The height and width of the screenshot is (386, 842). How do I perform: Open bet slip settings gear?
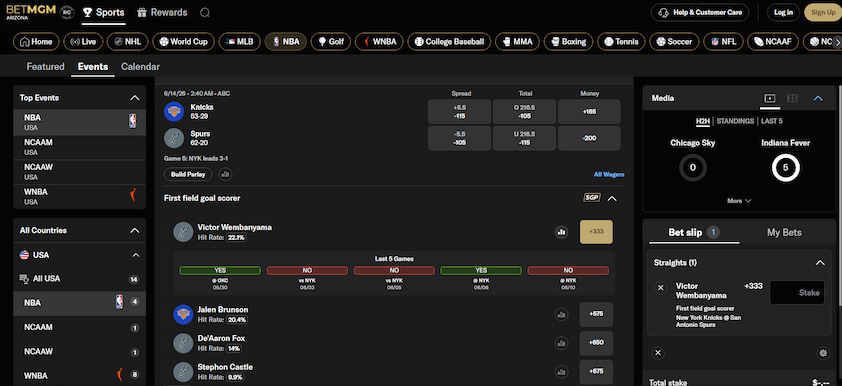click(x=823, y=353)
